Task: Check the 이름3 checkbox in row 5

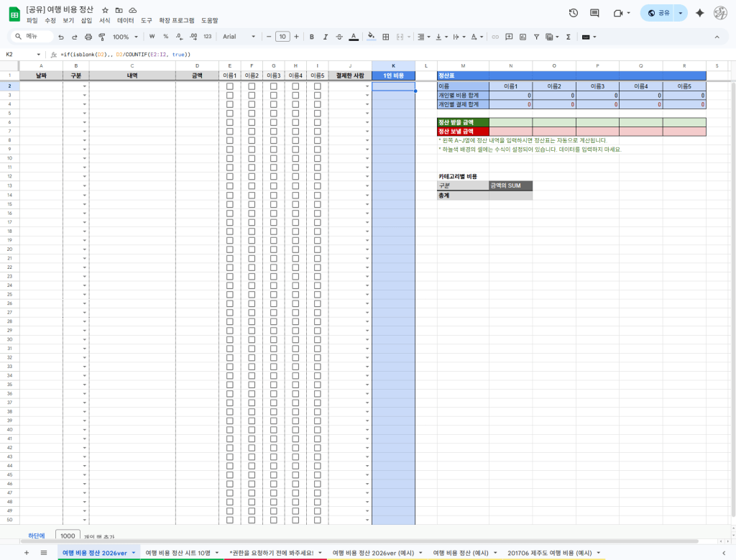Action: pos(274,114)
